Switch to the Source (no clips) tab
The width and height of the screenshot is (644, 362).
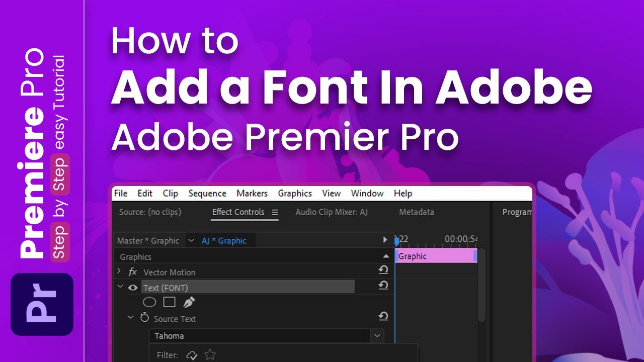click(150, 212)
